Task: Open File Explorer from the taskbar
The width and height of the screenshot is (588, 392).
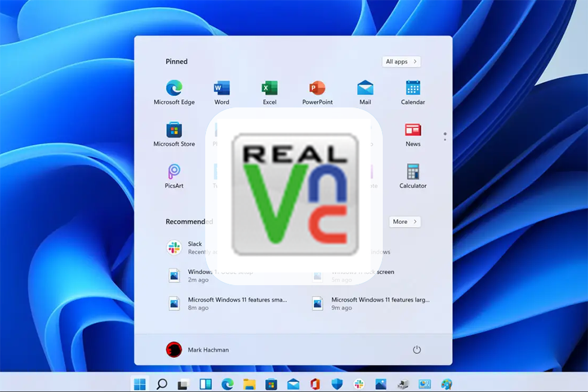Action: (249, 384)
